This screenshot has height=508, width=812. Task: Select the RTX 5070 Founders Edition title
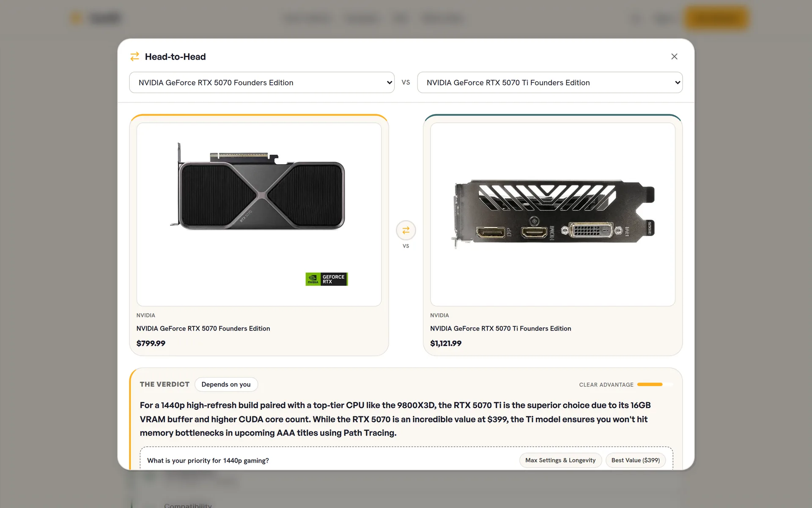pos(203,329)
